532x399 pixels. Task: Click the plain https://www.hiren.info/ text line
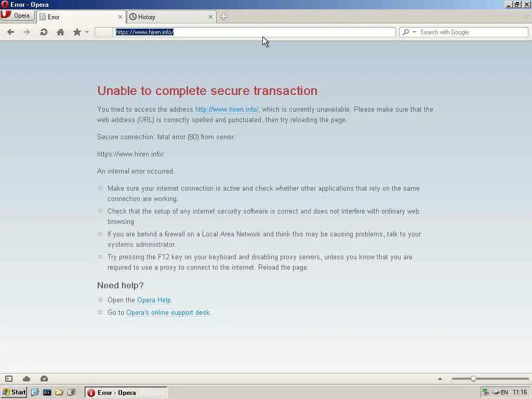[x=130, y=154]
